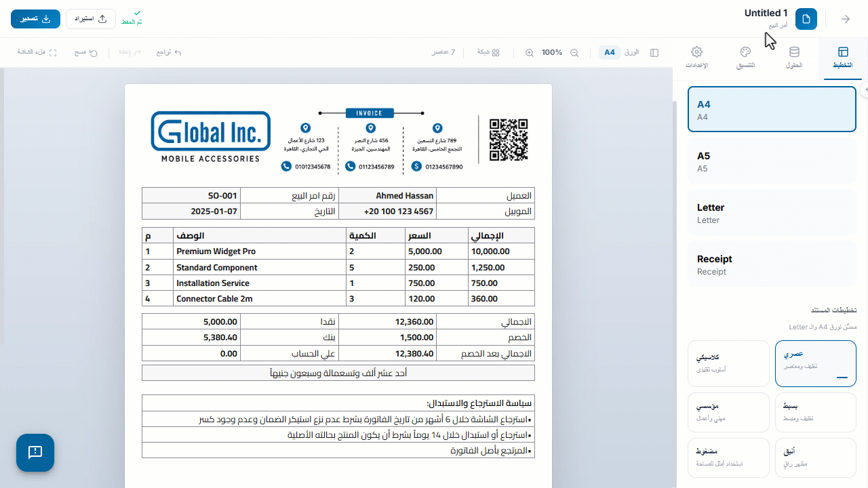The height and width of the screenshot is (488, 868).
Task: Click the Premium Widget Pro table row
Action: [x=338, y=251]
